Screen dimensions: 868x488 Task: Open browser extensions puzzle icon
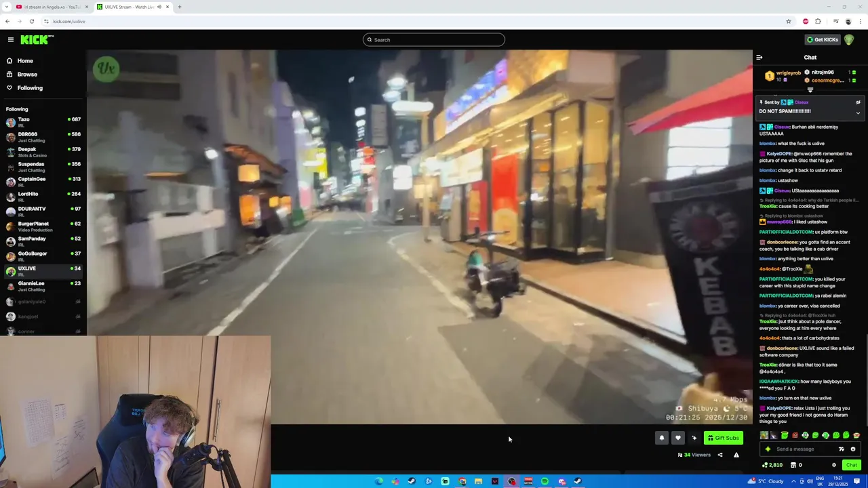point(818,21)
